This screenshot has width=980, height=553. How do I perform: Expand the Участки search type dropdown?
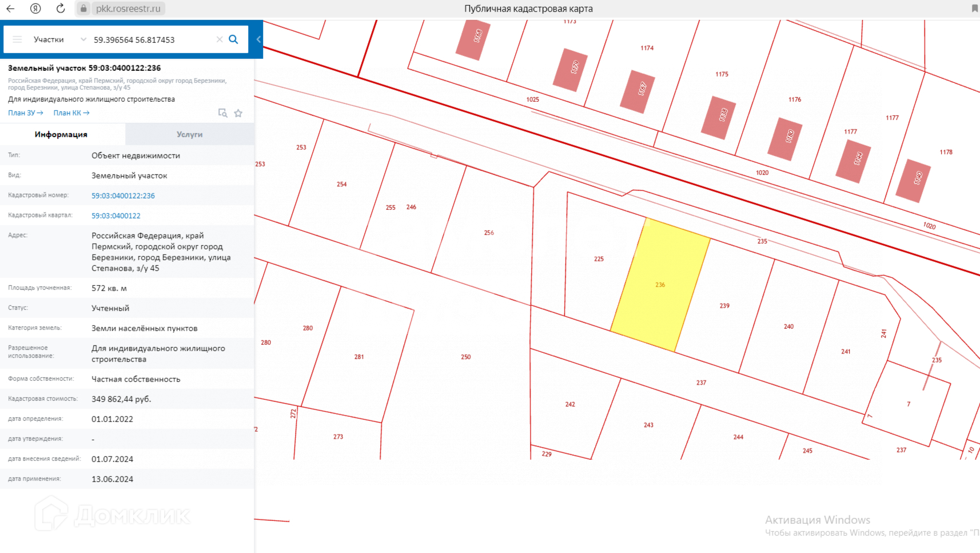59,39
